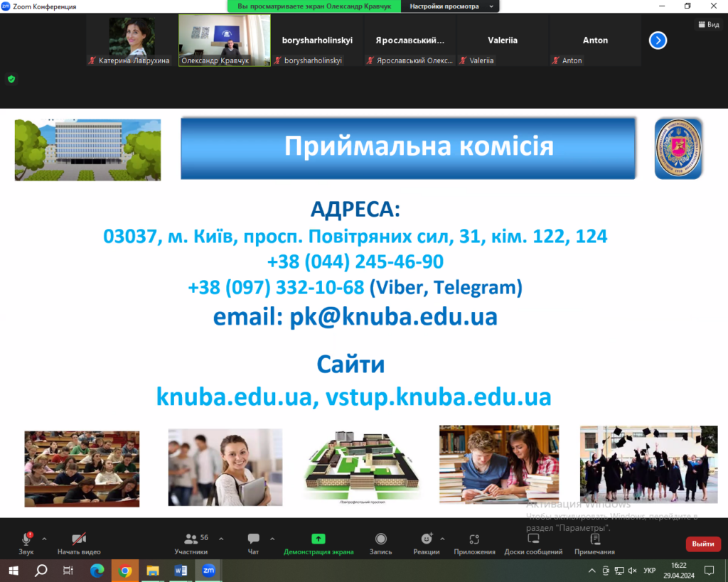The image size is (728, 582).
Task: Click the Приймальна комісія blue header
Action: pyautogui.click(x=408, y=148)
